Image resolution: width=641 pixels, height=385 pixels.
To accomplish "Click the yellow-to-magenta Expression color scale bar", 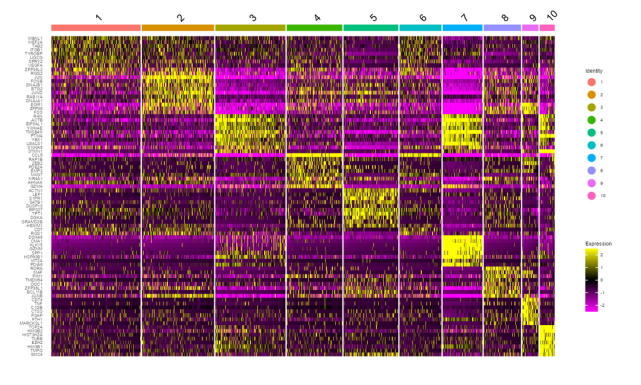I will (x=592, y=280).
